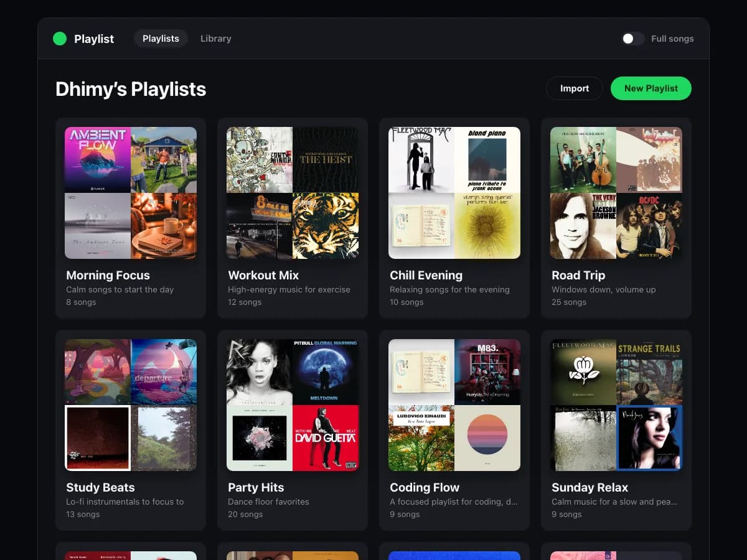Viewport: 747px width, 560px height.
Task: Click "High-energy music for exercise" description
Action: point(289,289)
